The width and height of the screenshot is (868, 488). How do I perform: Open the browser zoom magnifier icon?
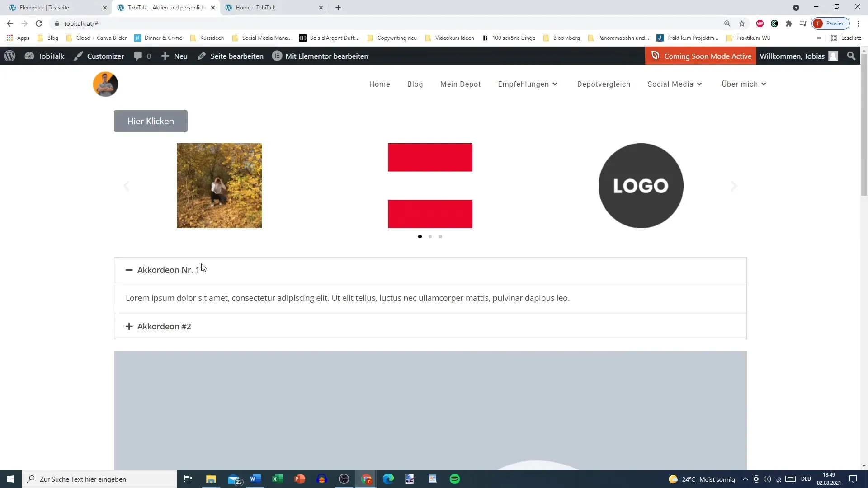point(727,23)
